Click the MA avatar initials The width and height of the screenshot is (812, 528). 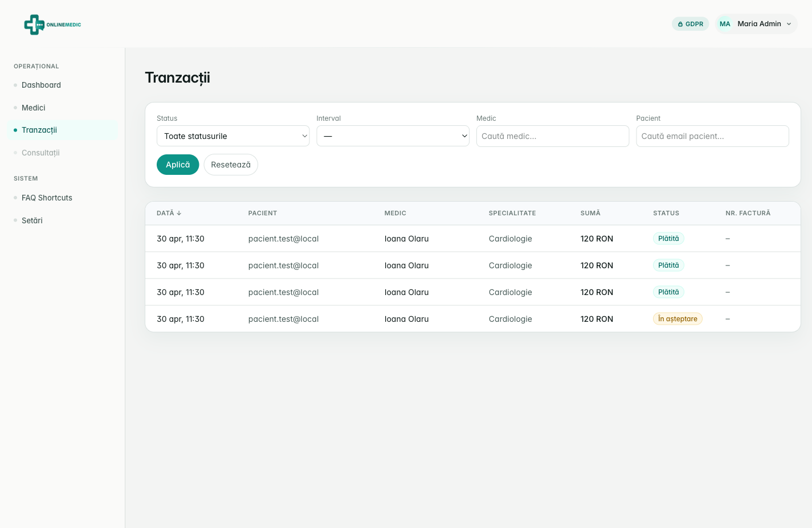pyautogui.click(x=725, y=24)
